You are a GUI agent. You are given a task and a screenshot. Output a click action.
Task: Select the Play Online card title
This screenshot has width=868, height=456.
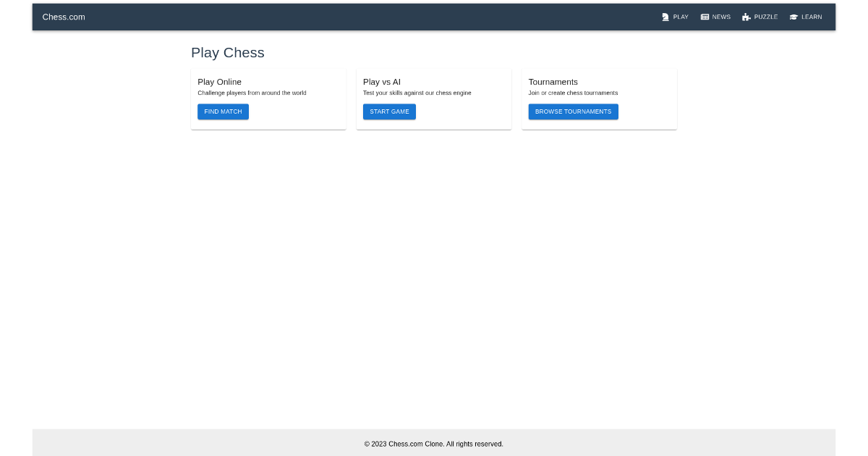coord(219,82)
